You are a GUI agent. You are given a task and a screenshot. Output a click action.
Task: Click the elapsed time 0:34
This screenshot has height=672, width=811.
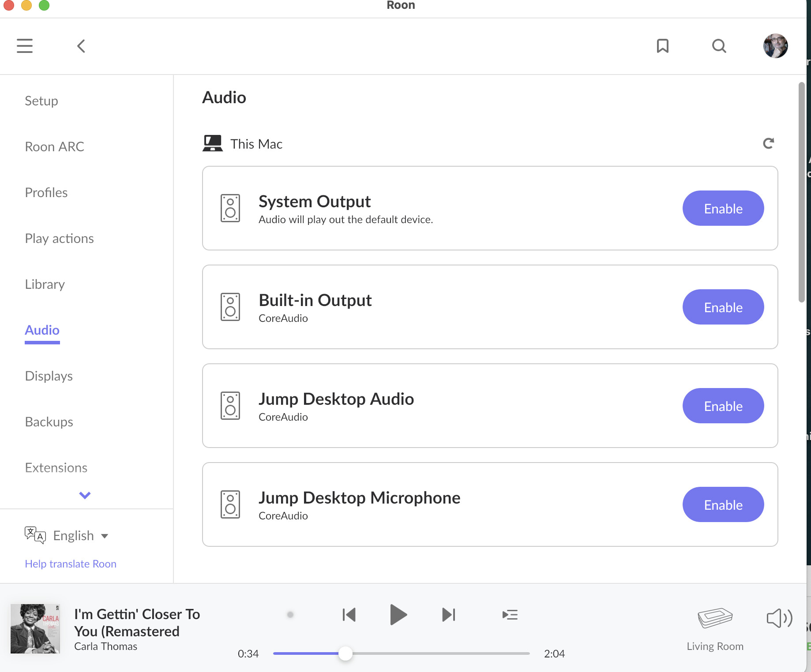pos(248,653)
